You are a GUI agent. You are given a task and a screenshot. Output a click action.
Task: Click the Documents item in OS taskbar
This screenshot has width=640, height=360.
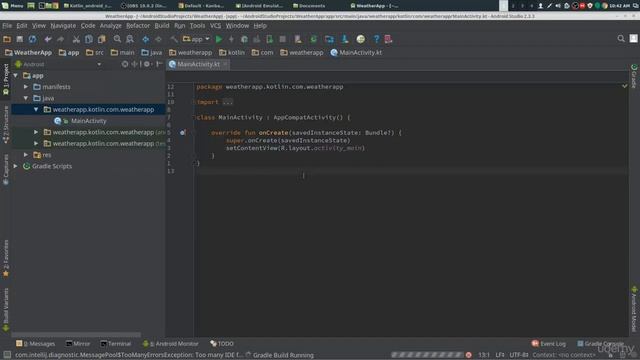[x=309, y=6]
